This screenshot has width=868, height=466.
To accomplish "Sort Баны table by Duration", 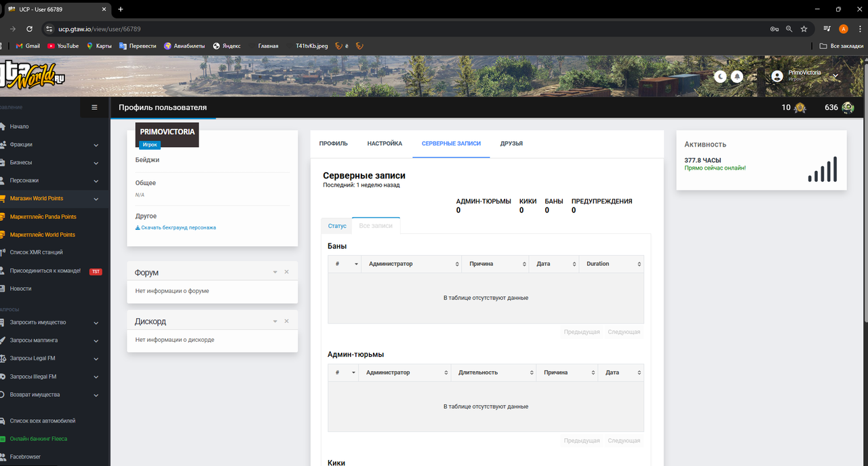I will (611, 264).
